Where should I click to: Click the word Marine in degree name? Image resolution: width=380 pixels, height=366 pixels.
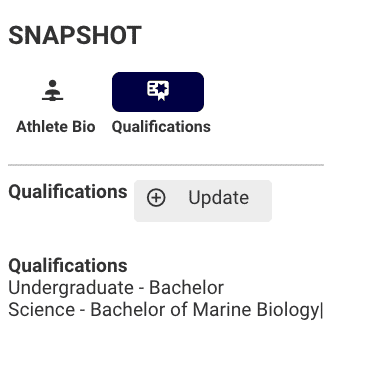[222, 310]
